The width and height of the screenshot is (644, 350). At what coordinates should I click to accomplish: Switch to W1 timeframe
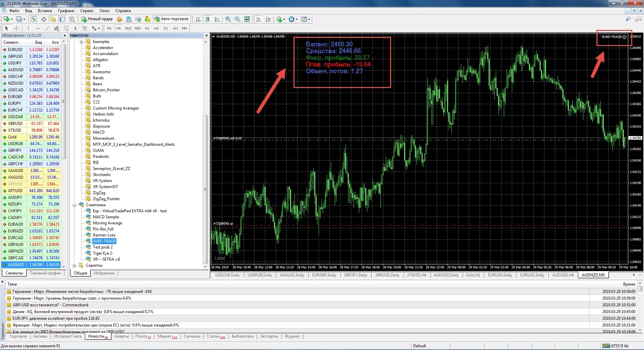[175, 28]
